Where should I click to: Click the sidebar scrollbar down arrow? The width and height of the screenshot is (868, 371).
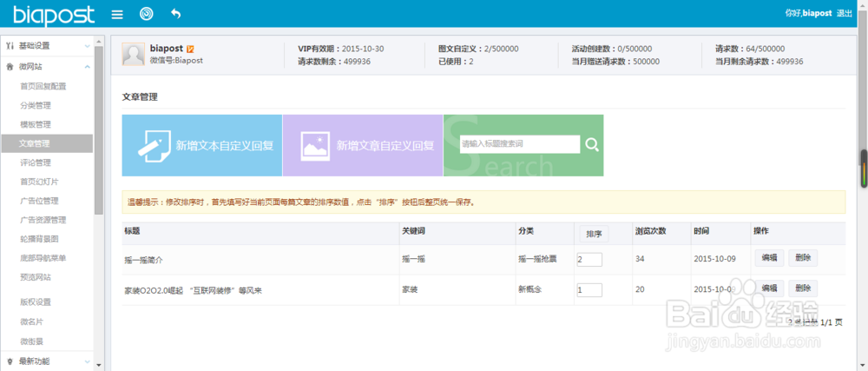(99, 366)
